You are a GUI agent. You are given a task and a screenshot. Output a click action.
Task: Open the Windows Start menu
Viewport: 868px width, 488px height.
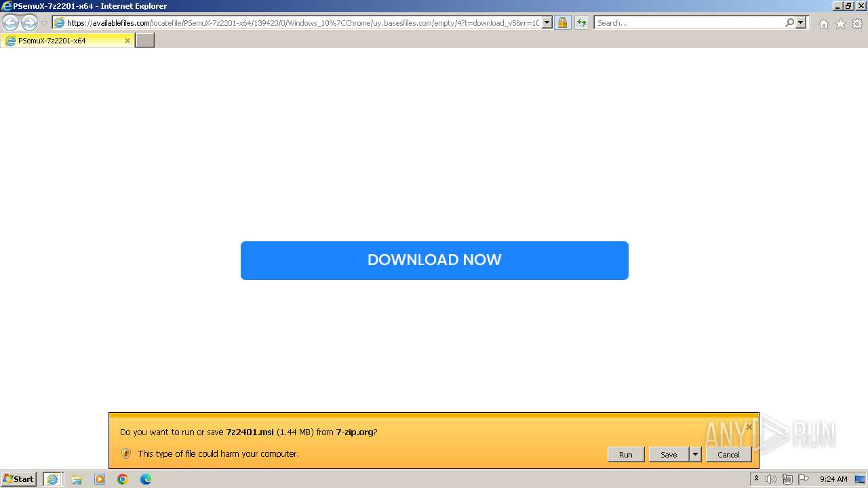coord(19,479)
